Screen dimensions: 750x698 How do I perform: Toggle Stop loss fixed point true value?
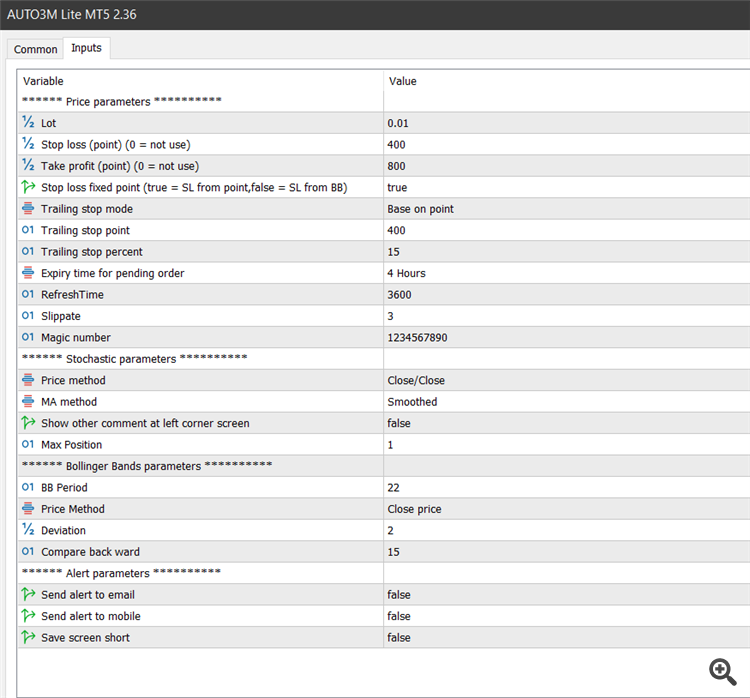tap(397, 188)
